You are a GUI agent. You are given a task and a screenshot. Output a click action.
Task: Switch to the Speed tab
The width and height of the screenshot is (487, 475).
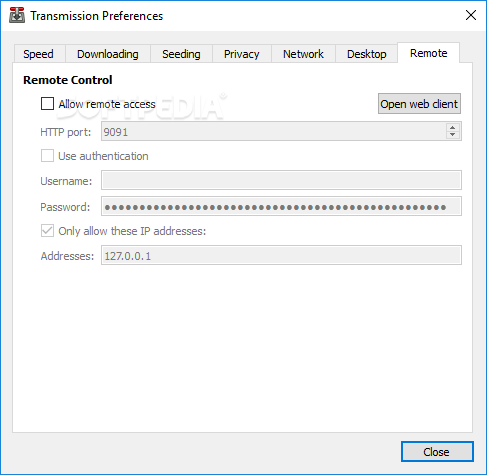[x=39, y=54]
